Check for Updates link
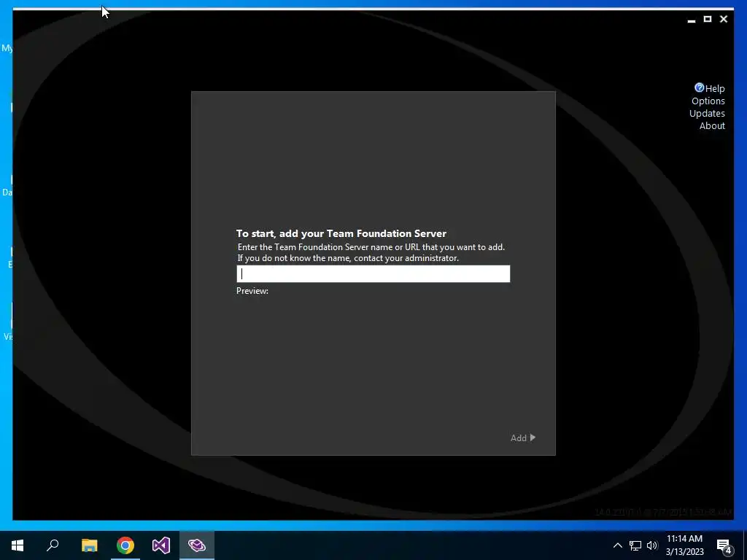This screenshot has width=747, height=560. (707, 113)
